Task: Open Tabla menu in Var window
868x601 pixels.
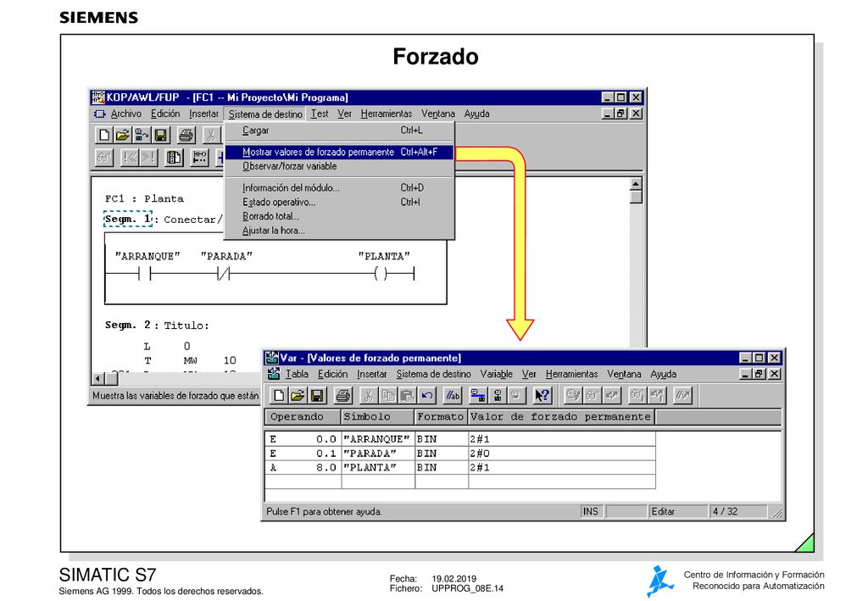Action: point(297,374)
